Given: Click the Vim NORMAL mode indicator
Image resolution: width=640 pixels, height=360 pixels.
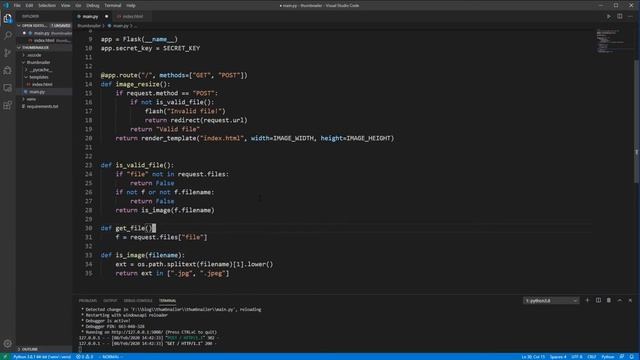Looking at the screenshot, I should click(x=111, y=357).
